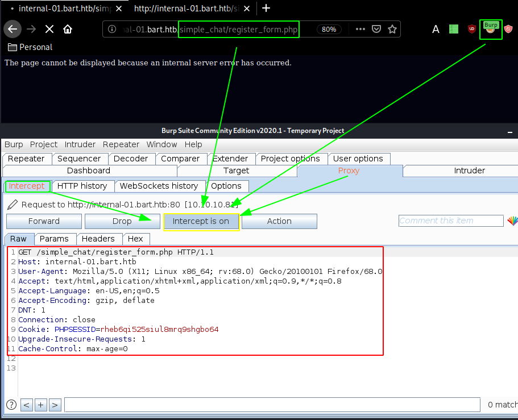The image size is (518, 420).
Task: Switch to the Sequencer tab
Action: tap(79, 159)
